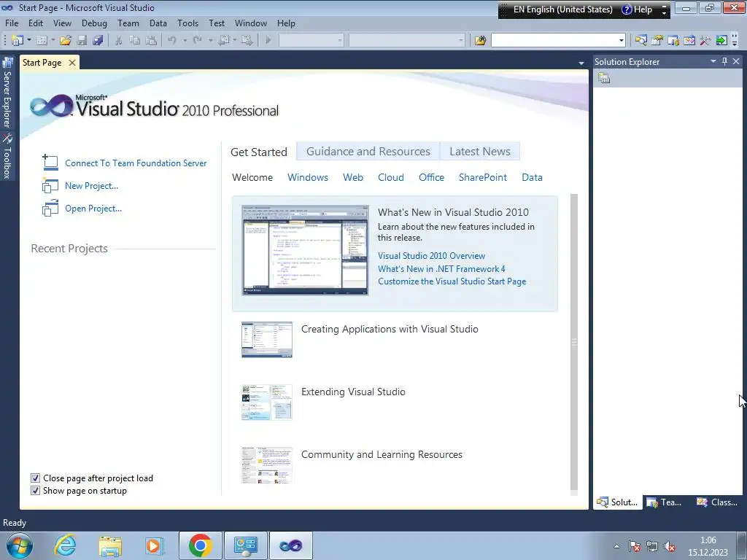The width and height of the screenshot is (747, 560).
Task: Open the file explorer taskbar icon
Action: click(110, 545)
